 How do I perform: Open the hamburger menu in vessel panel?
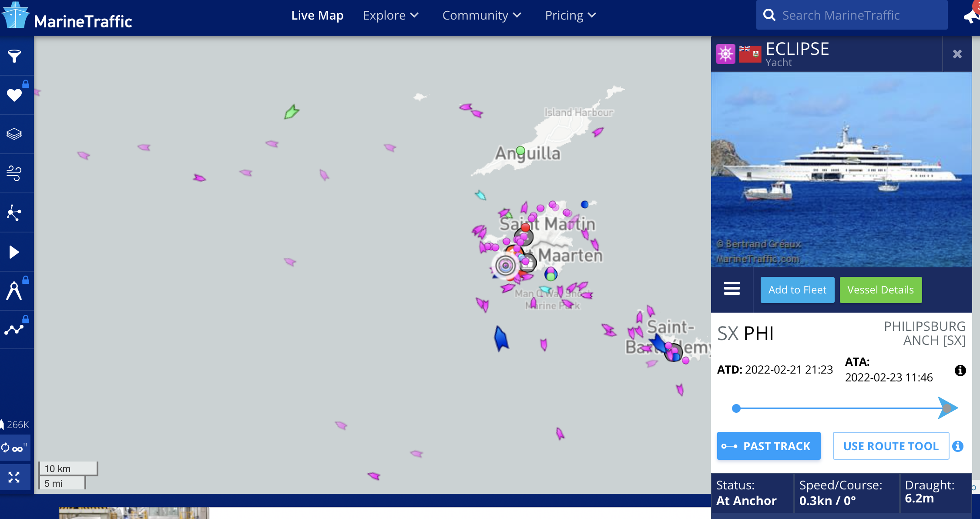(x=732, y=289)
